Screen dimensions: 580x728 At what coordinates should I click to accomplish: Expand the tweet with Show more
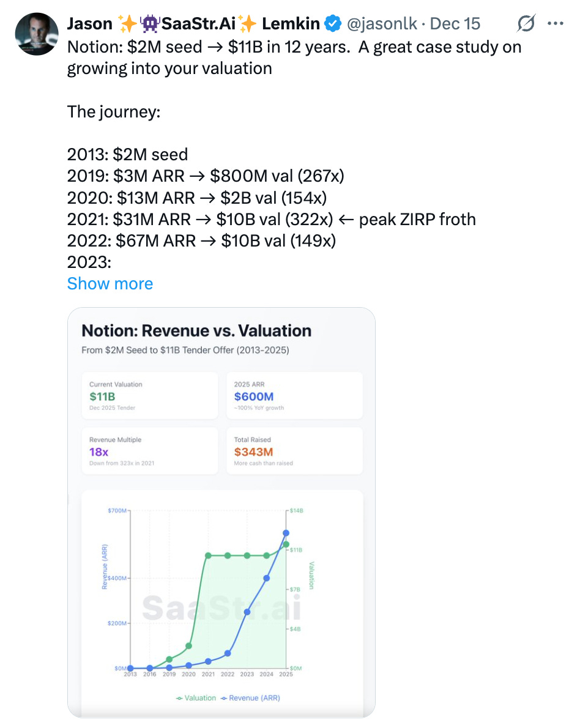[110, 284]
